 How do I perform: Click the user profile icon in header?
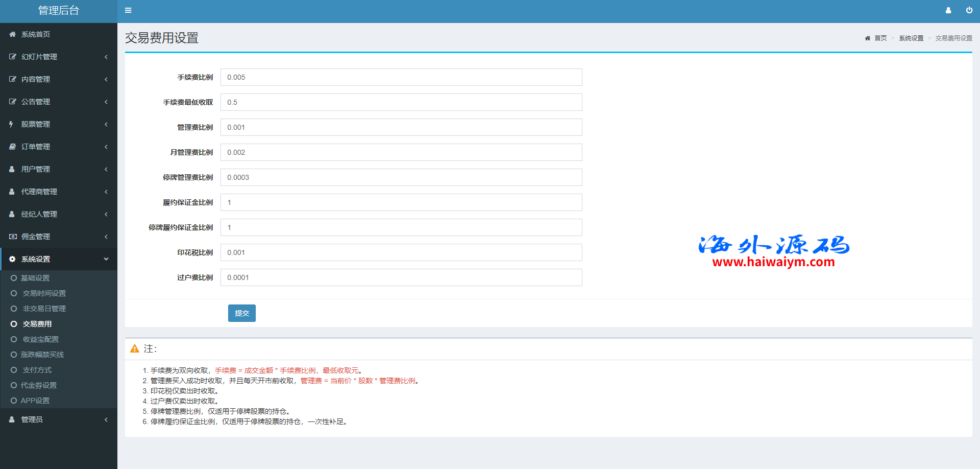pyautogui.click(x=948, y=10)
